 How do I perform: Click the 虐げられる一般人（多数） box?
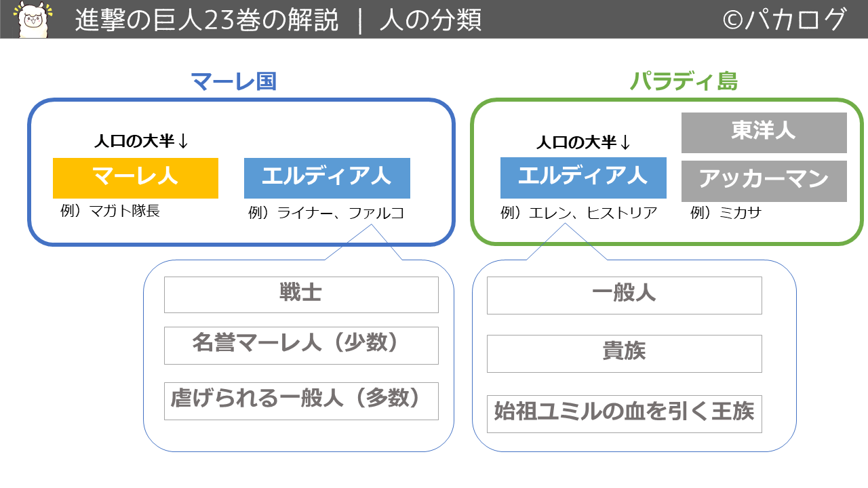click(301, 401)
